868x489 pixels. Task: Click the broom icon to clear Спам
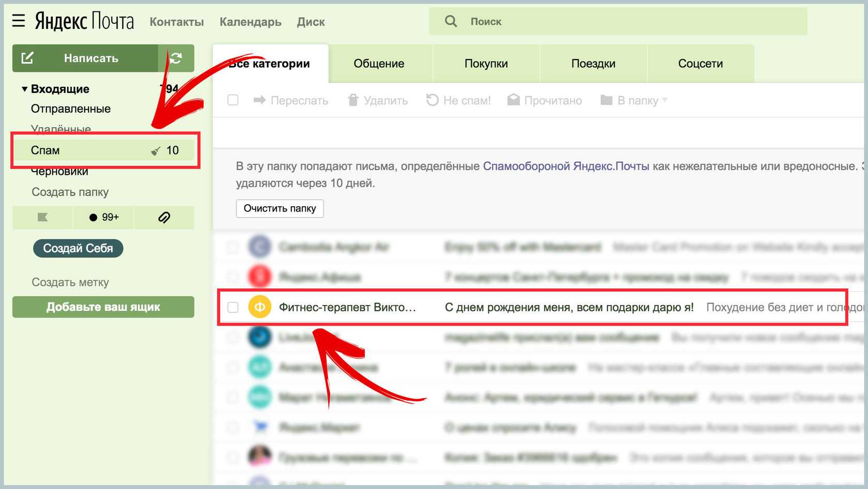pyautogui.click(x=156, y=150)
